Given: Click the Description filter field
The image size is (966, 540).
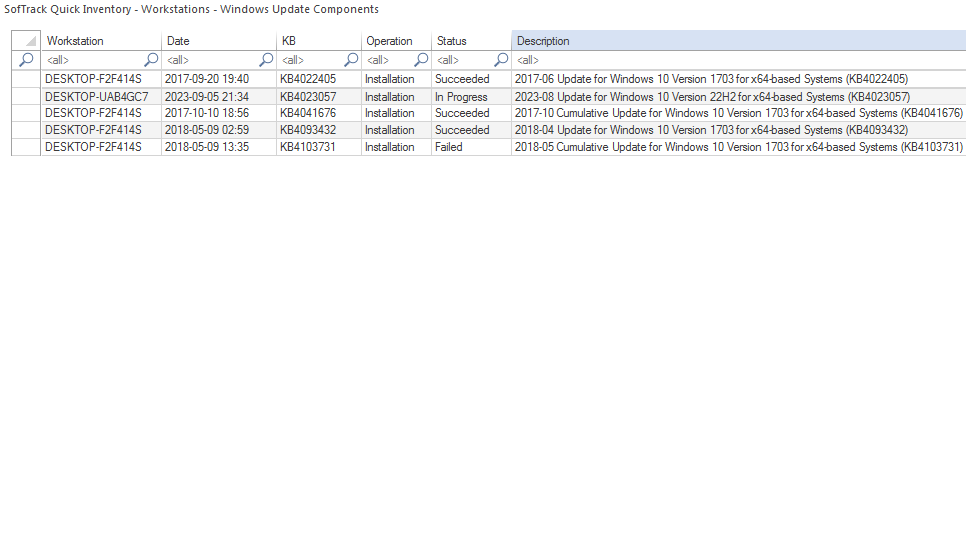Looking at the screenshot, I should pyautogui.click(x=738, y=60).
